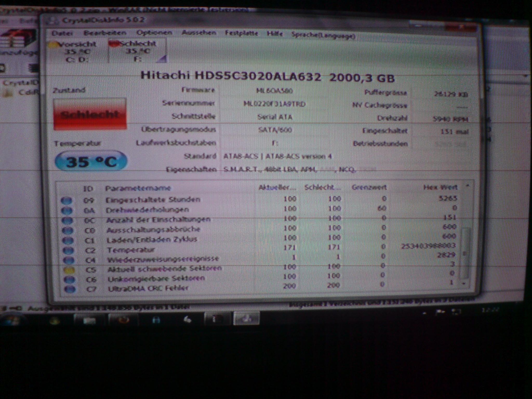Open the Bearbeiten menu

105,33
